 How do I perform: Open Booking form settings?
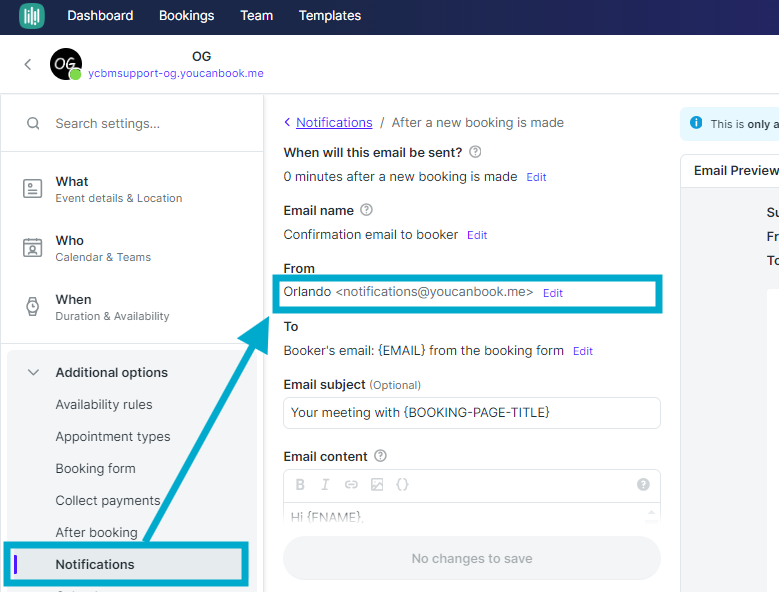click(95, 468)
